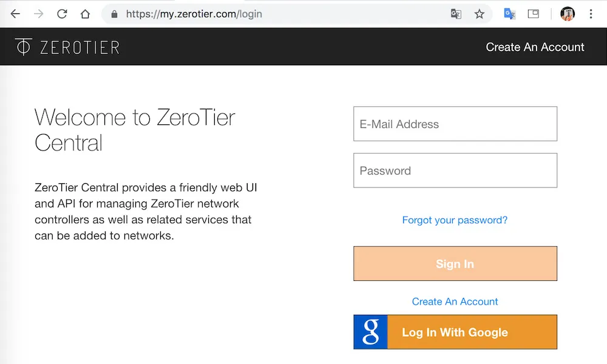
Task: Focus the address bar showing my.zerotier.com/login
Action: point(279,14)
